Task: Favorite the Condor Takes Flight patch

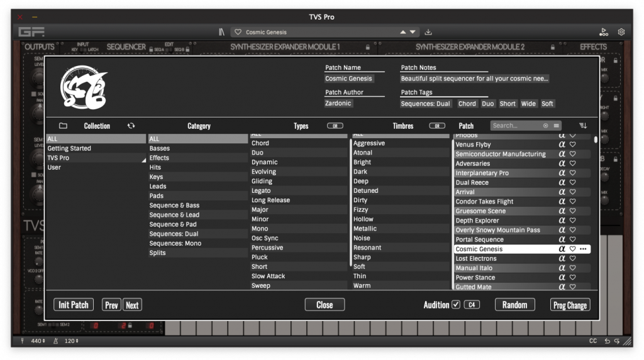Action: (572, 201)
